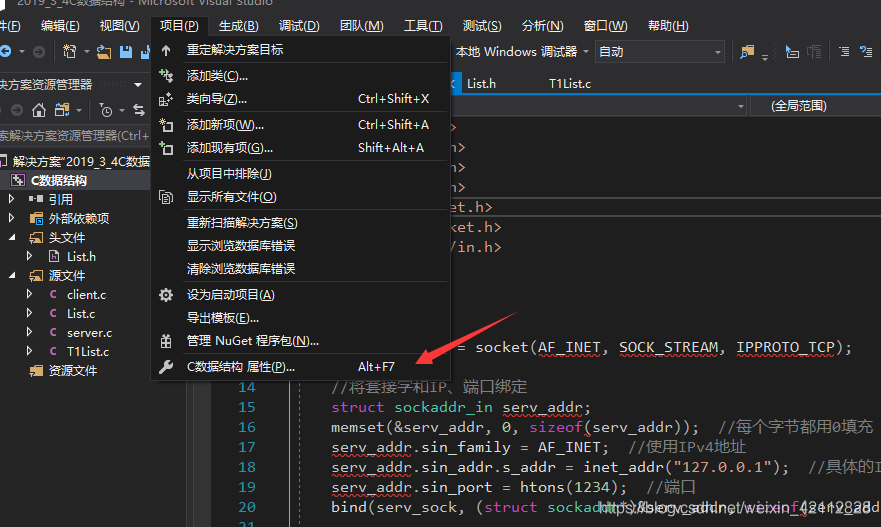Close the open 项目(P) menu
Screen dimensions: 881x527
179,26
